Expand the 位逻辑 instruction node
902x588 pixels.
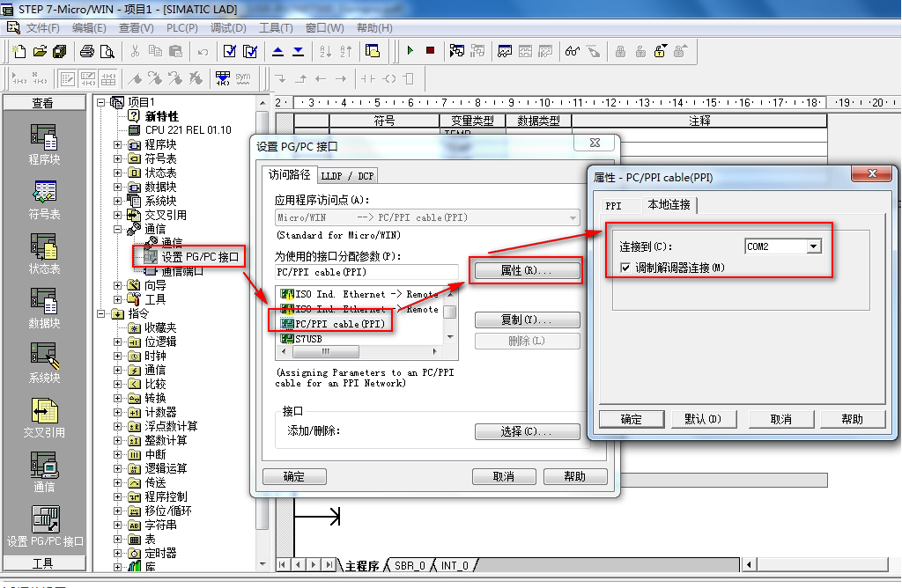(117, 342)
